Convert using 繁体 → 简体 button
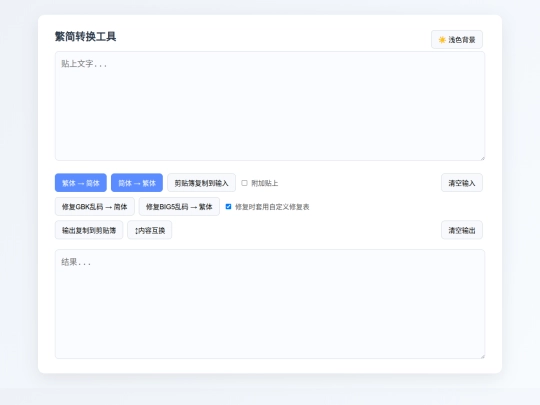The height and width of the screenshot is (405, 540). 81,183
